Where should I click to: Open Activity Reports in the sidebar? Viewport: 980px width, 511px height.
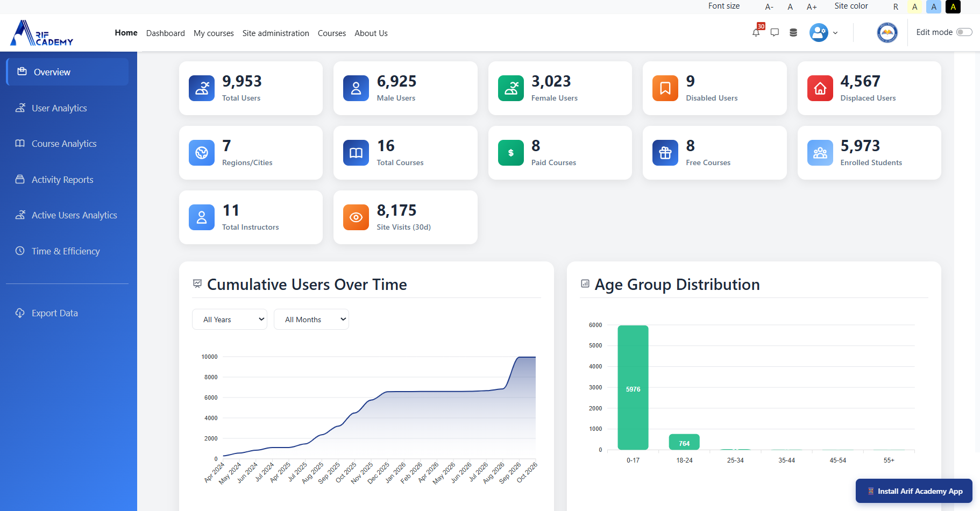[x=67, y=180]
